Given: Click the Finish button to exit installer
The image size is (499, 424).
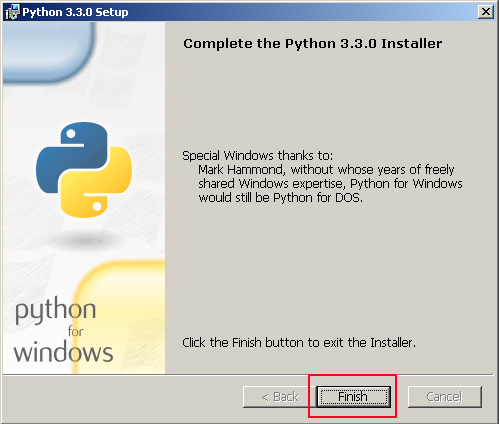Looking at the screenshot, I should point(353,397).
